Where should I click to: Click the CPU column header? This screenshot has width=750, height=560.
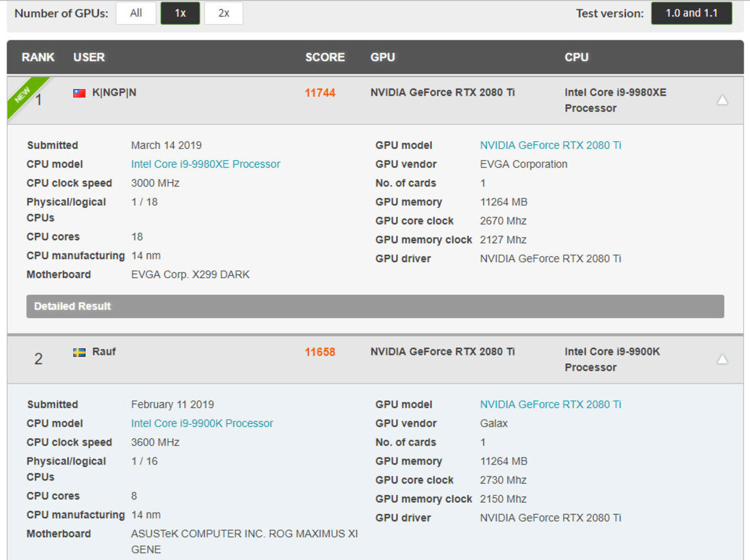click(x=576, y=57)
